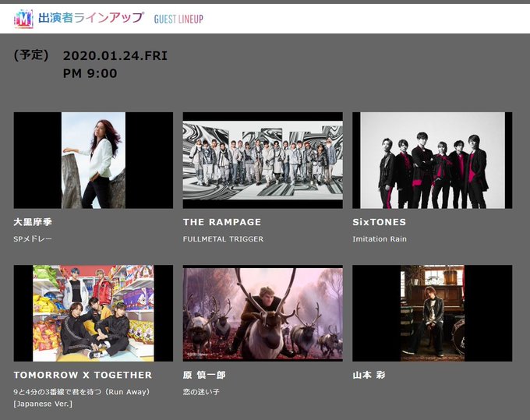Select artist name 大黒摩季
The width and height of the screenshot is (530, 420).
click(33, 222)
